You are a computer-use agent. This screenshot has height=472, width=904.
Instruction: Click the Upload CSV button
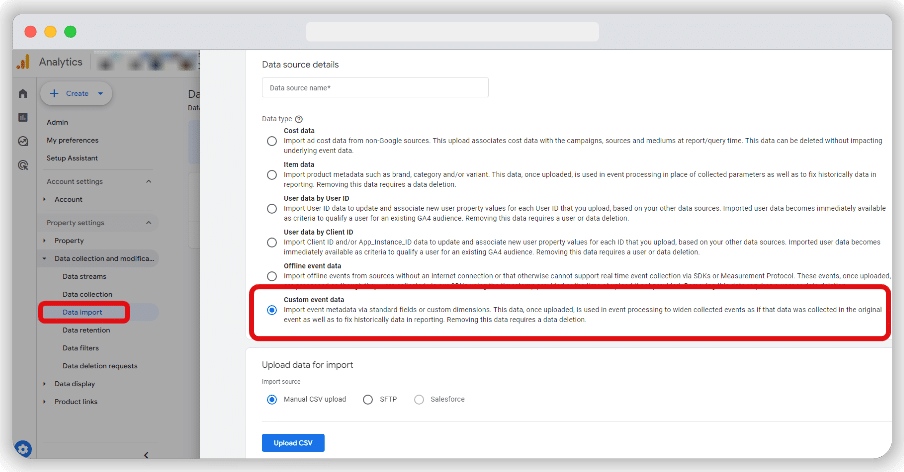click(293, 443)
